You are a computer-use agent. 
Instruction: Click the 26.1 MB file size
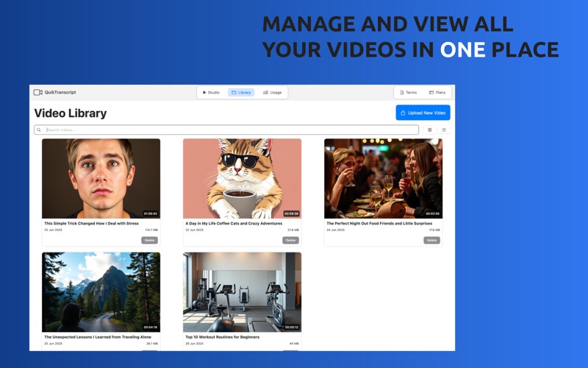click(152, 344)
